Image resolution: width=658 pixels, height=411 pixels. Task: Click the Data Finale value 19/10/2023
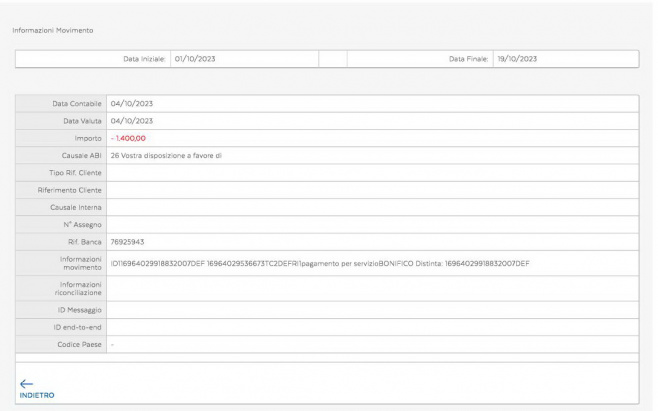517,59
